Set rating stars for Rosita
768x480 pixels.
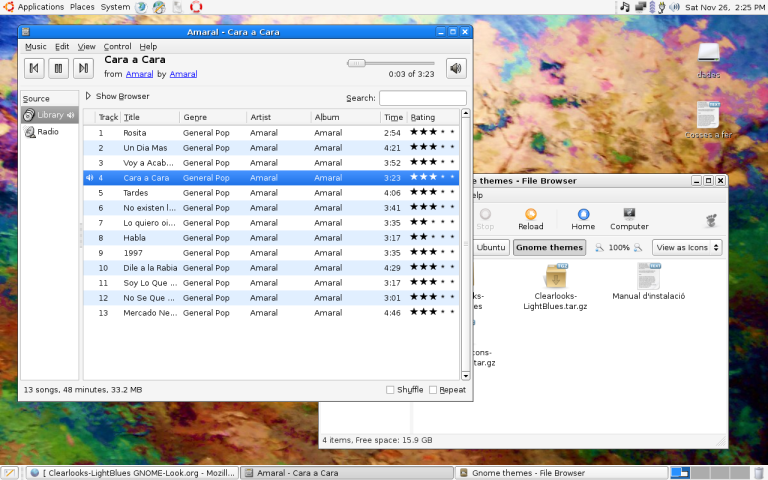click(x=432, y=132)
